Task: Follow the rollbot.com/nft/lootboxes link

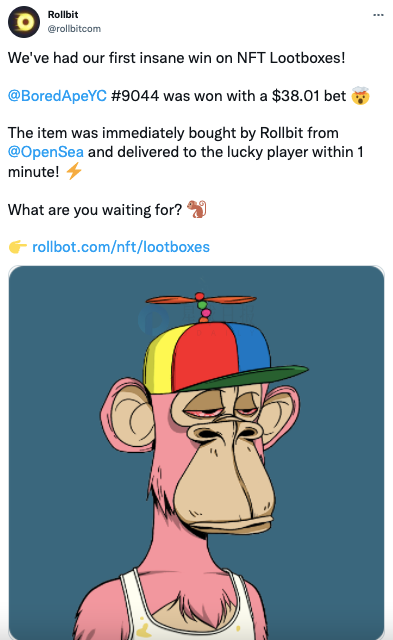Action: click(x=121, y=247)
